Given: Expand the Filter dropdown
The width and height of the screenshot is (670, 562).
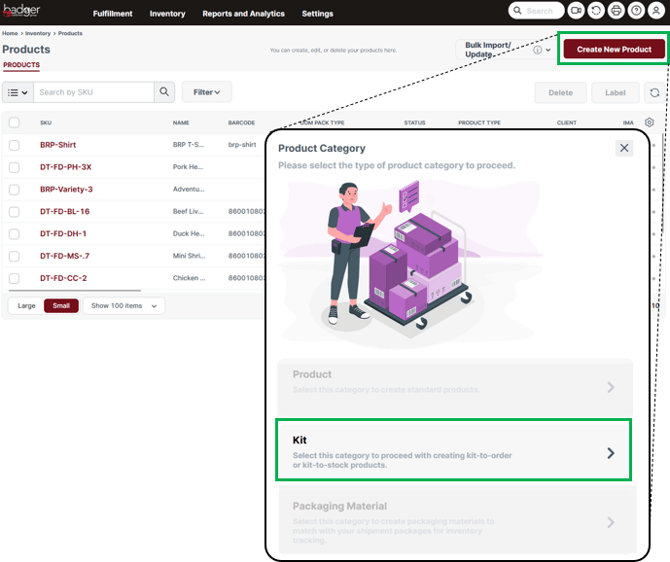Looking at the screenshot, I should [x=206, y=92].
